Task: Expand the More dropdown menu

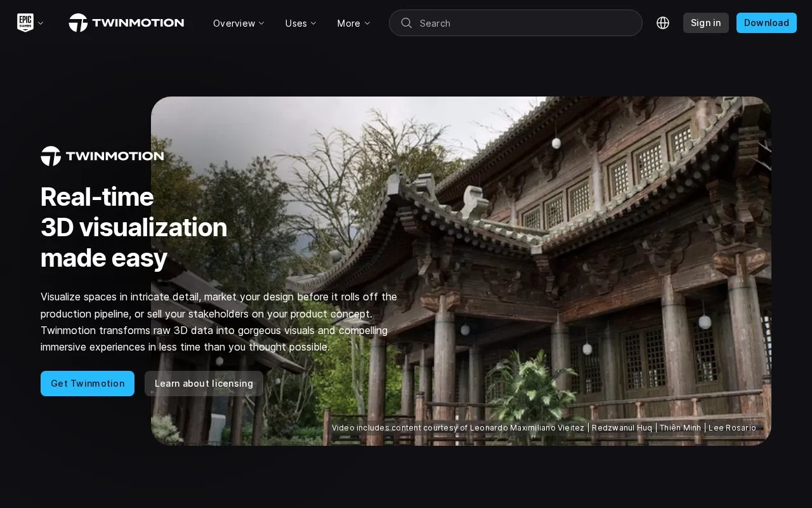Action: point(353,23)
